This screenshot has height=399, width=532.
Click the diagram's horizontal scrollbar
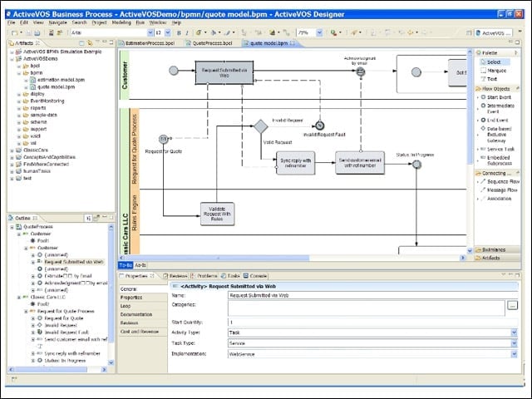coord(292,258)
